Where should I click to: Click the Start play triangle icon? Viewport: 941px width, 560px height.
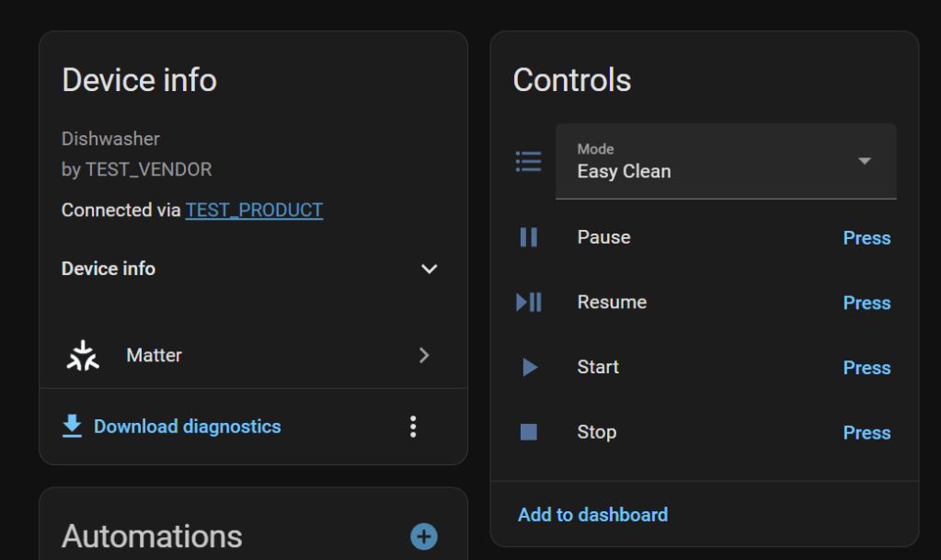(x=529, y=368)
